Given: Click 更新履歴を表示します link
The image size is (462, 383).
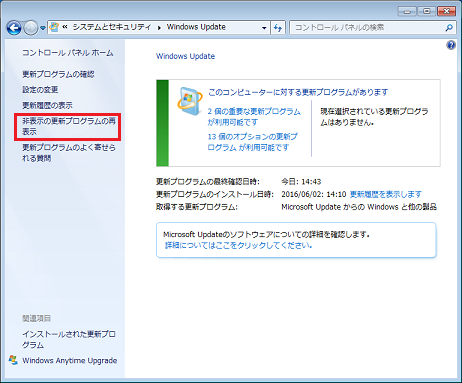Looking at the screenshot, I should (x=386, y=194).
